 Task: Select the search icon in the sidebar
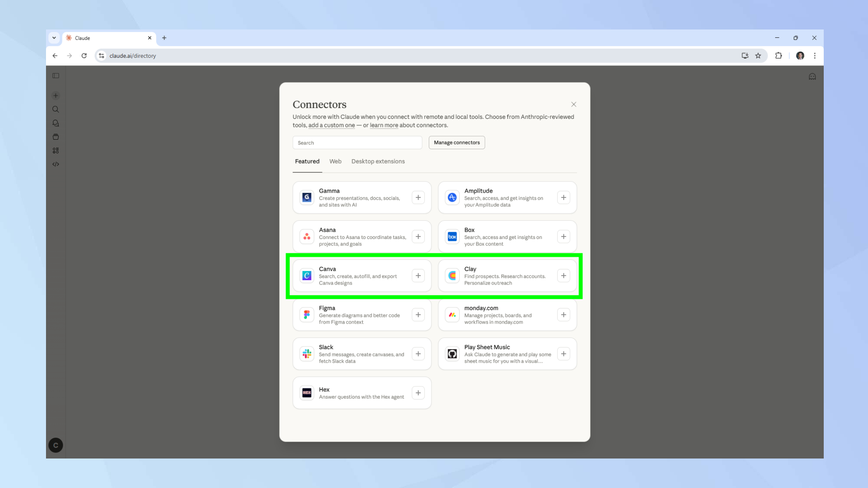pyautogui.click(x=56, y=109)
